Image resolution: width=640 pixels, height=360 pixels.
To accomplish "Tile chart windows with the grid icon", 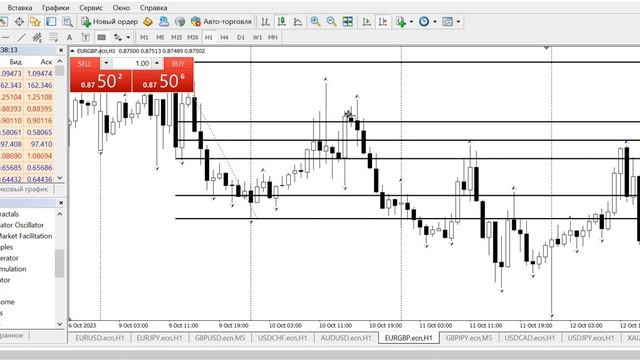I will coord(348,22).
